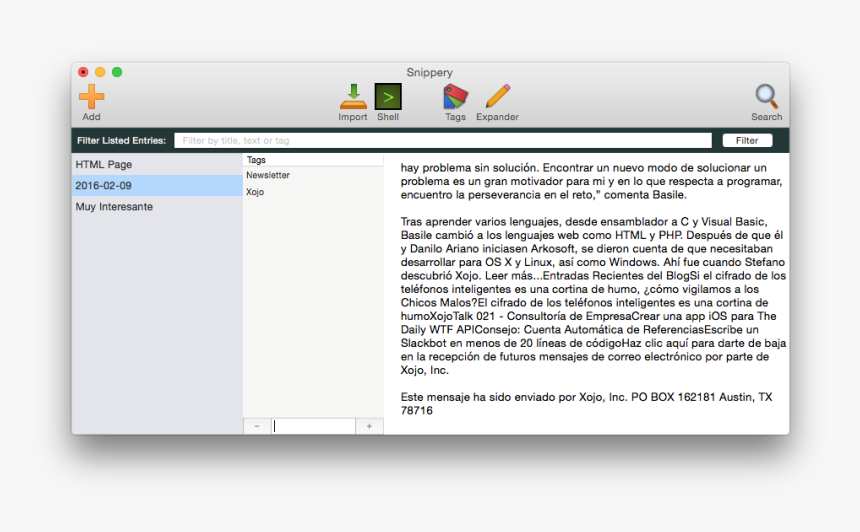The height and width of the screenshot is (532, 860).
Task: Click the Filter button
Action: (747, 140)
